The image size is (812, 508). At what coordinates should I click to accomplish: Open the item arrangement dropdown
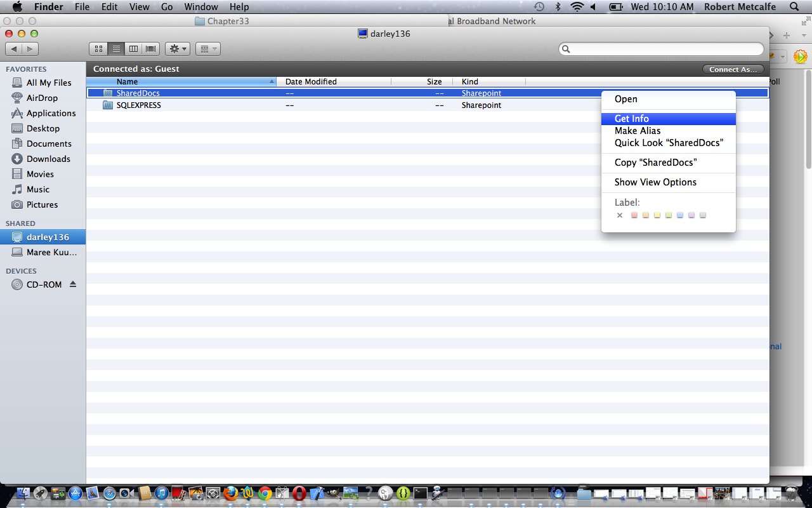[x=207, y=49]
